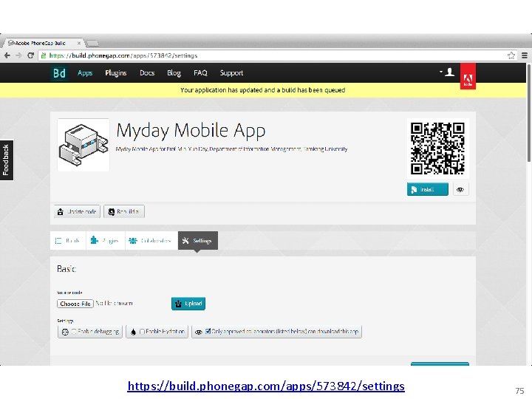Click the debugging bug icon
The height and width of the screenshot is (399, 532).
(65, 332)
